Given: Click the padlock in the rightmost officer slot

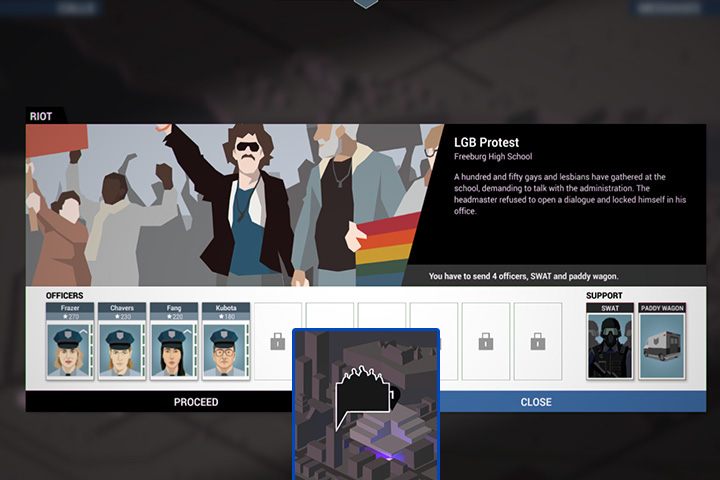Looking at the screenshot, I should coord(538,342).
